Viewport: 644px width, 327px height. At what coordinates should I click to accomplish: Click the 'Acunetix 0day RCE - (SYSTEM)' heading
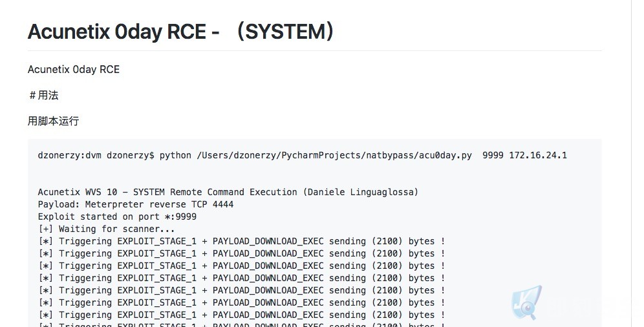181,32
